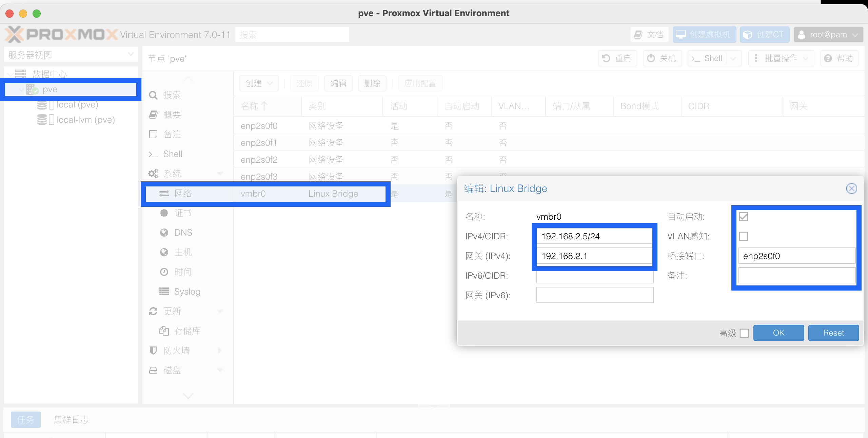Open the 文档 documentation button
868x438 pixels.
[x=649, y=35]
